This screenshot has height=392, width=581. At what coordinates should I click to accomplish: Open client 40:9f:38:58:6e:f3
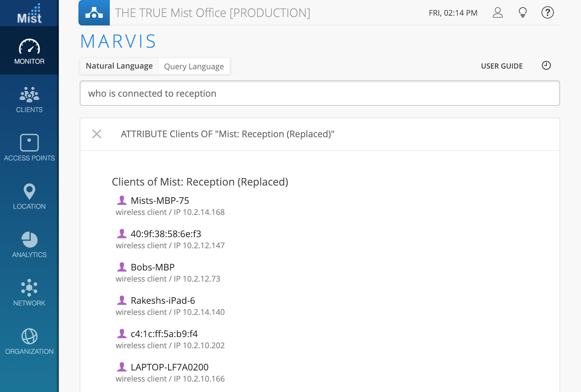tap(166, 234)
